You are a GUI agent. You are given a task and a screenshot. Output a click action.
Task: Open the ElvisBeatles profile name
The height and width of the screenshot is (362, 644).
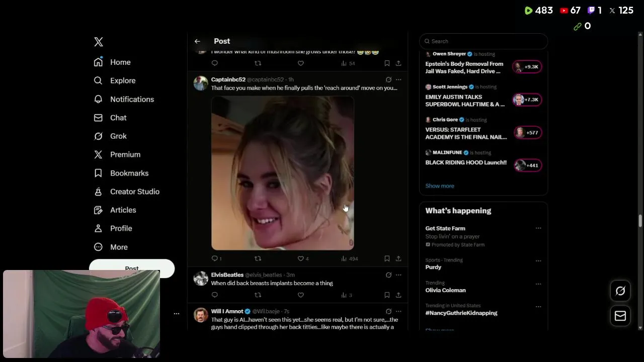coord(227,275)
